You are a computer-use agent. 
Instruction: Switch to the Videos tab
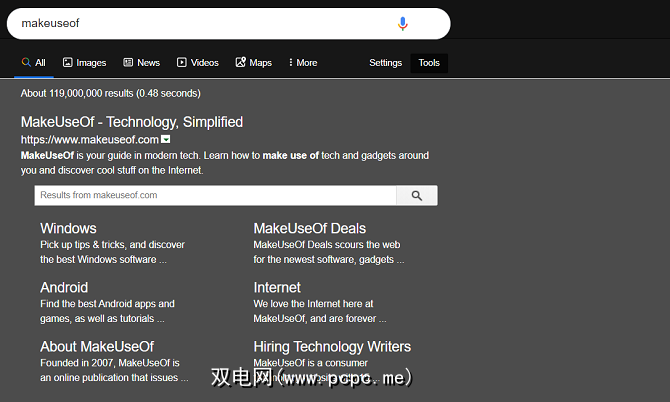coord(198,63)
